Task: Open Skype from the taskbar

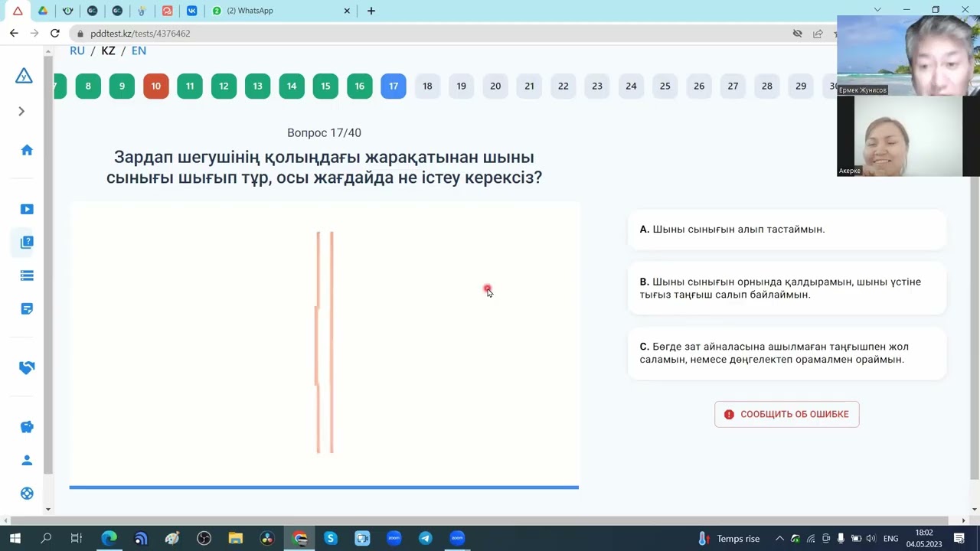Action: 331,538
